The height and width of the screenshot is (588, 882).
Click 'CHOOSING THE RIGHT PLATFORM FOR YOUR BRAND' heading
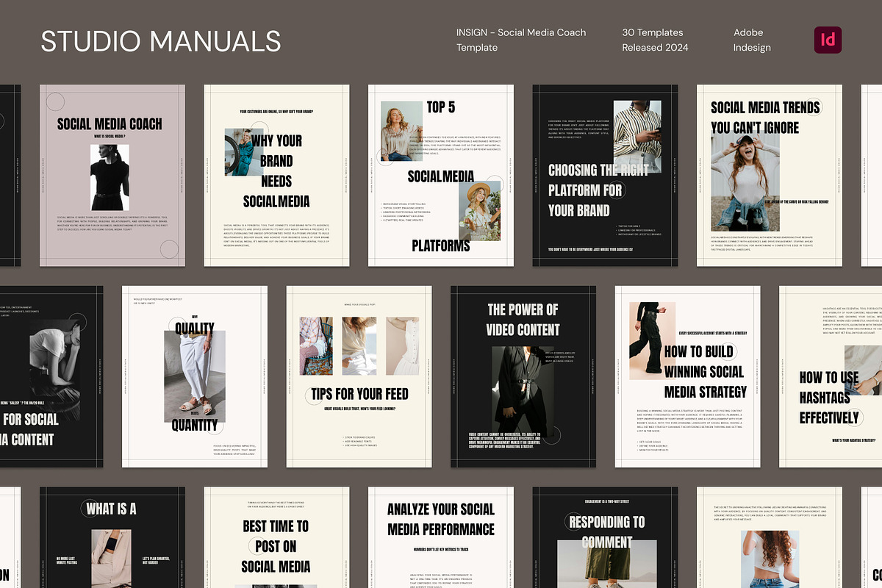598,190
